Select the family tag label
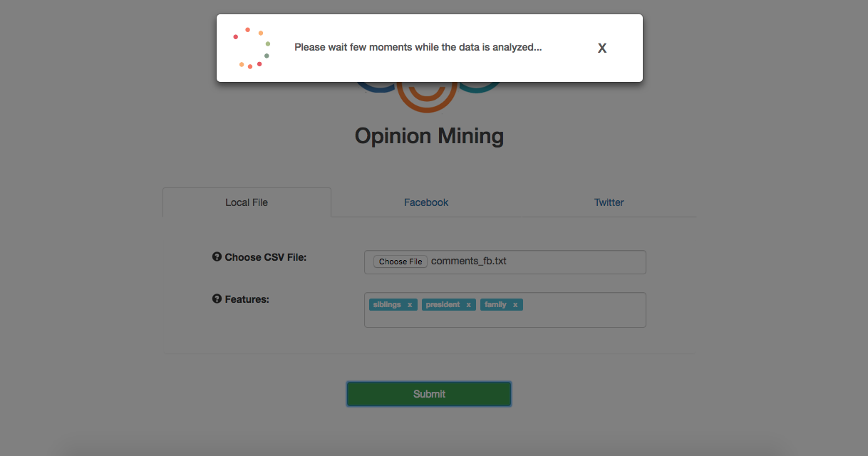Viewport: 868px width, 456px height. pos(495,305)
